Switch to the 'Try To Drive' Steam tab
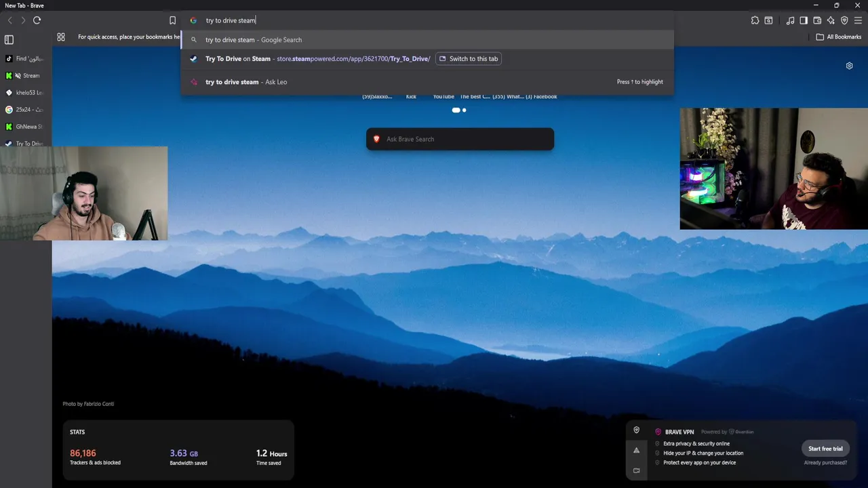Viewport: 868px width, 488px height. coord(26,144)
